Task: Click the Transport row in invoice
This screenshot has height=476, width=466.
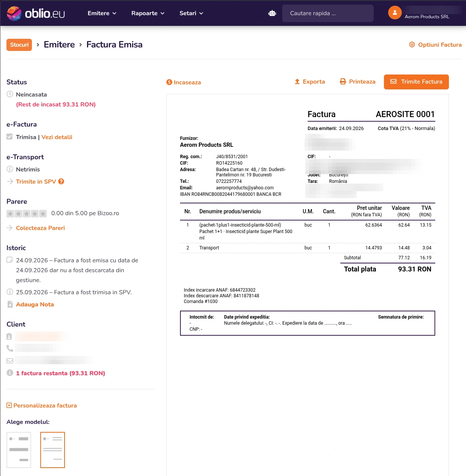Action: point(308,248)
